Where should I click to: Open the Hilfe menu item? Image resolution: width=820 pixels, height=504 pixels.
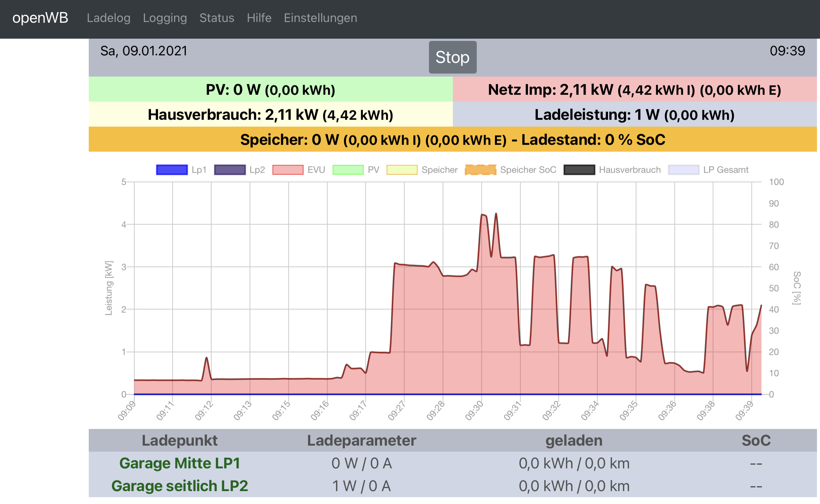259,18
